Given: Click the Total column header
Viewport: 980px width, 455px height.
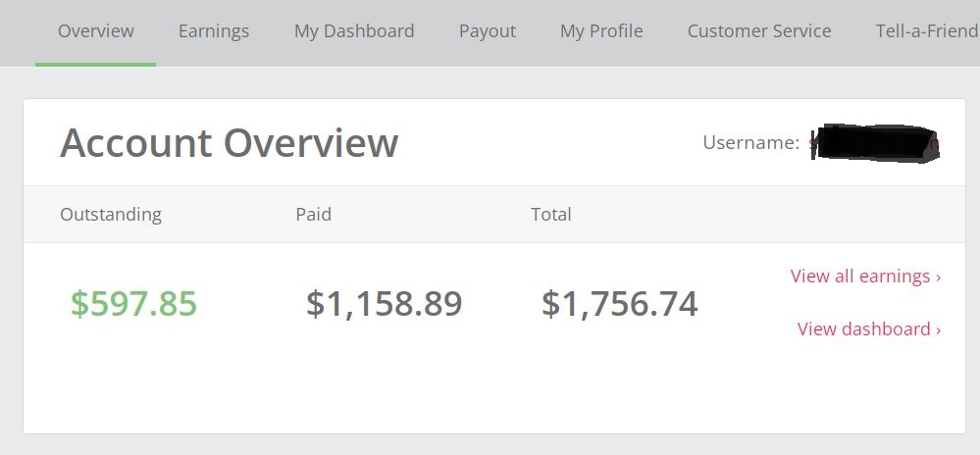Looking at the screenshot, I should click(x=551, y=215).
